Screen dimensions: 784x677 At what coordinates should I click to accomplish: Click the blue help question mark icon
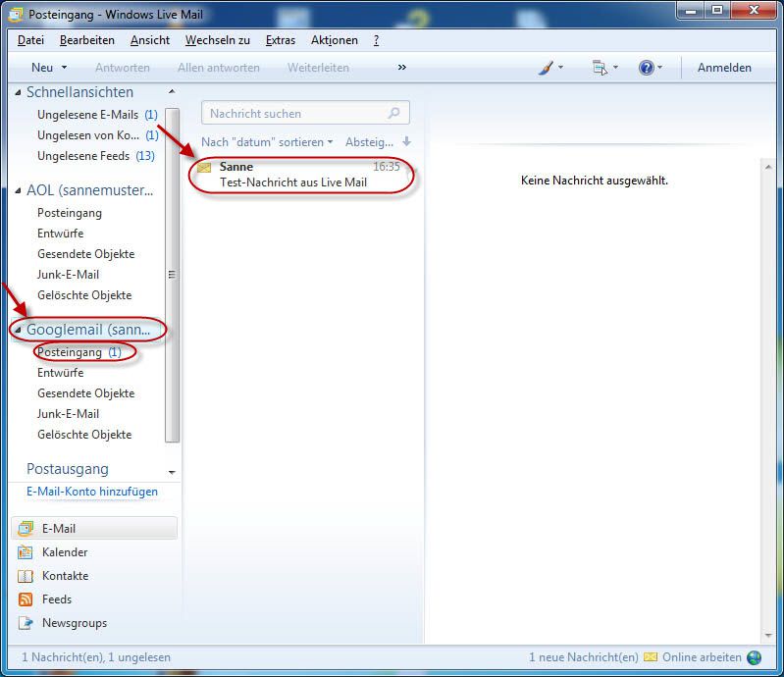(x=647, y=68)
